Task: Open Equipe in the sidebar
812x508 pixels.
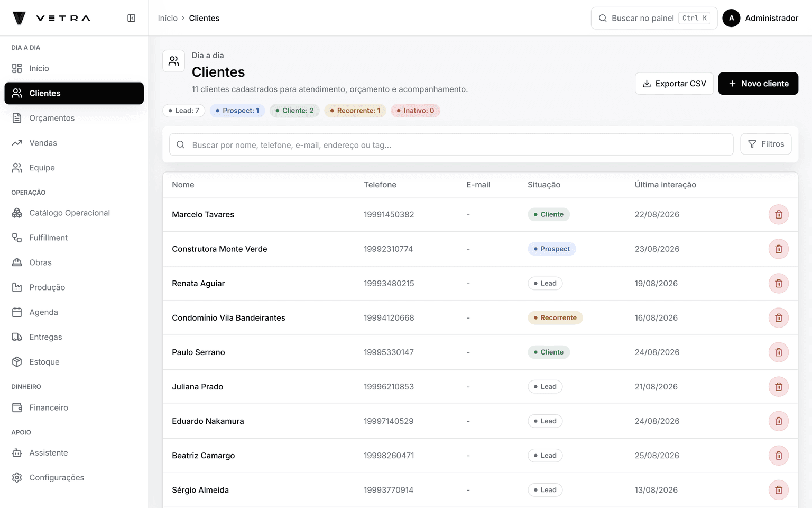Action: tap(74, 168)
